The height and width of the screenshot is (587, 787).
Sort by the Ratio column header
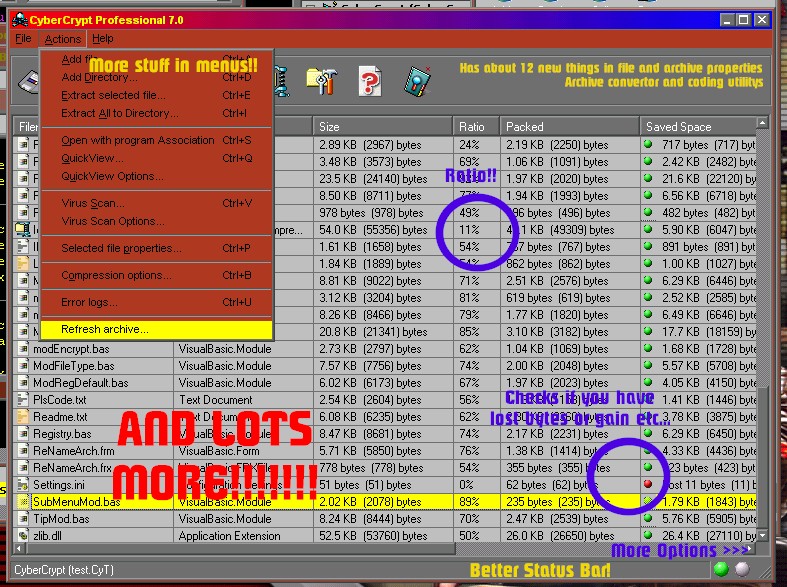(476, 126)
